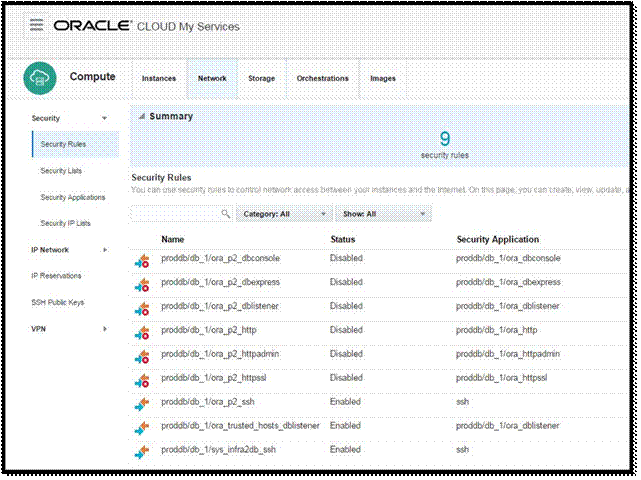641x480 pixels.
Task: Switch to the Orchestrations tab
Action: pos(322,78)
